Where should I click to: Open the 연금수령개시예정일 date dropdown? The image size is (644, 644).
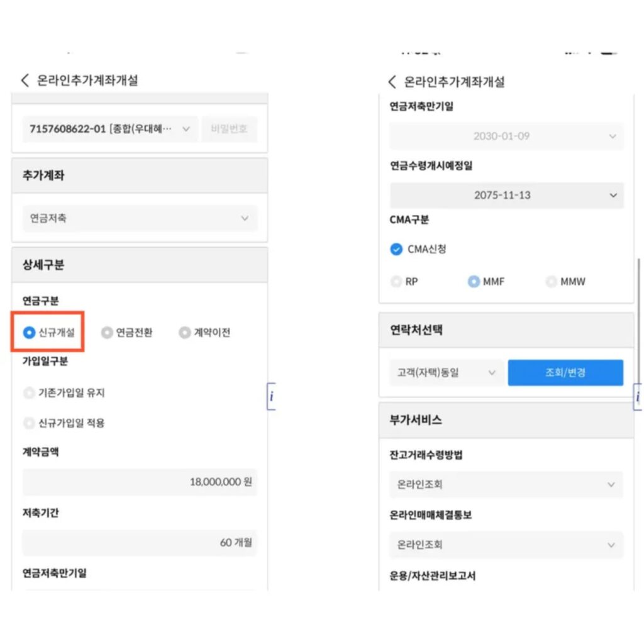506,196
